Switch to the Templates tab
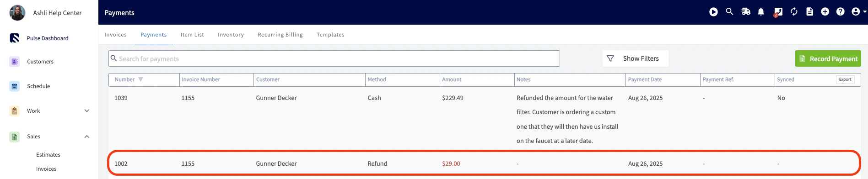 [330, 35]
